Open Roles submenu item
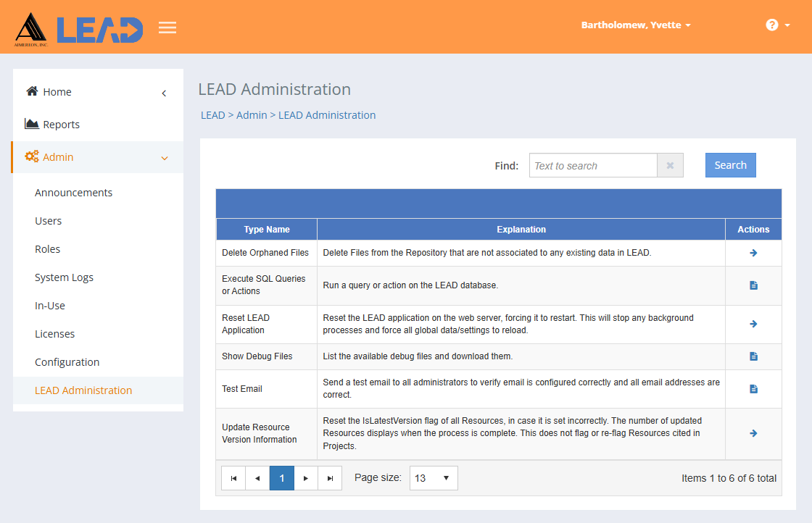The height and width of the screenshot is (523, 812). (48, 249)
